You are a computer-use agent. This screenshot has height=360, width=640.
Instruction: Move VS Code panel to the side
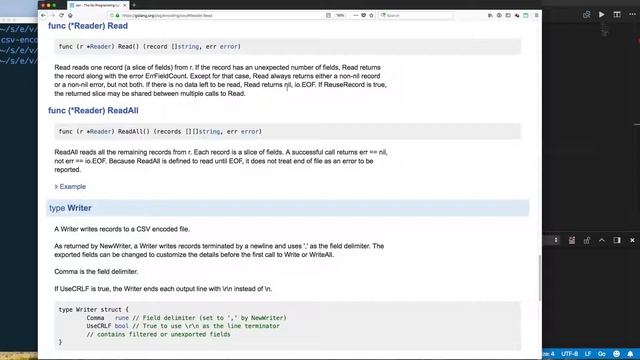617,240
